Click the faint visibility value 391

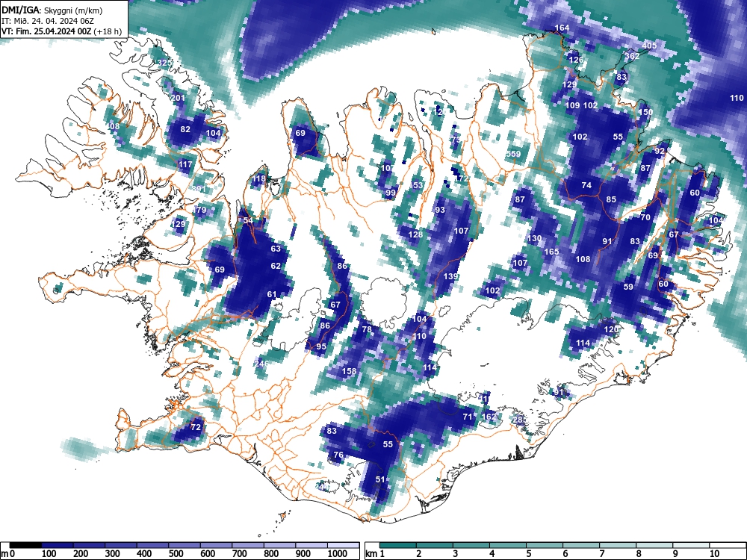click(x=199, y=189)
